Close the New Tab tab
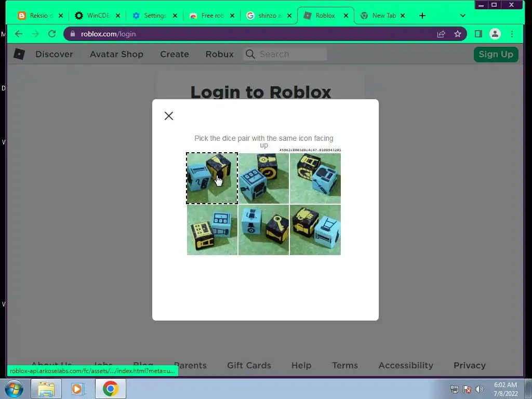The width and height of the screenshot is (532, 399). (403, 16)
